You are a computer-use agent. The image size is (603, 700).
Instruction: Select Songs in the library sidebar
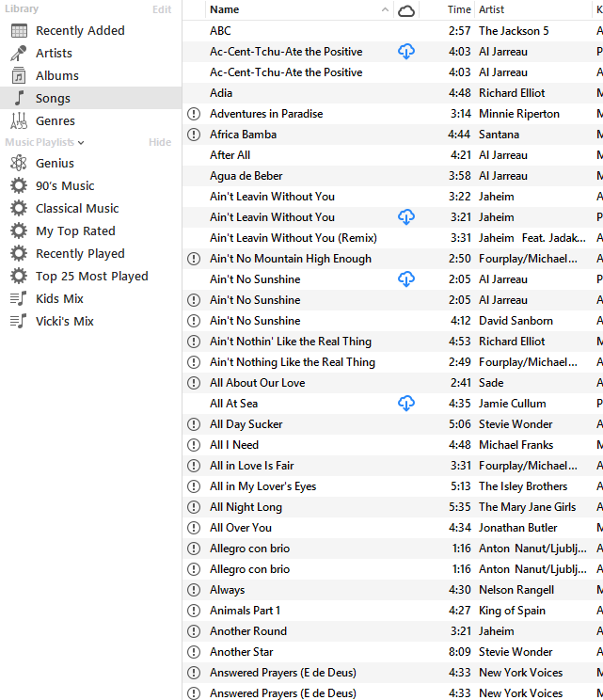coord(53,98)
